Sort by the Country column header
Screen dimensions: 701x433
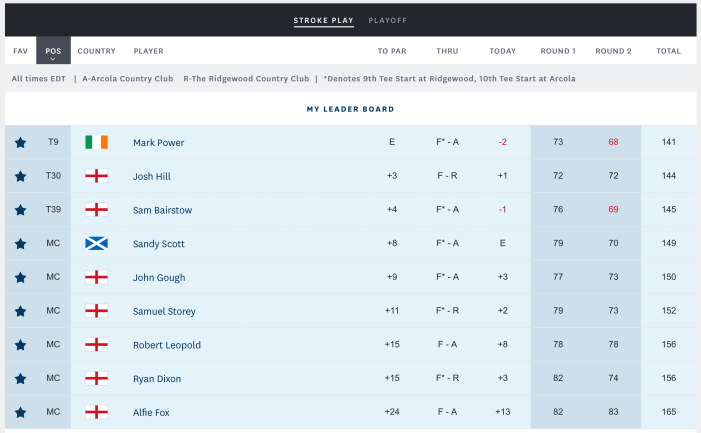tap(96, 51)
